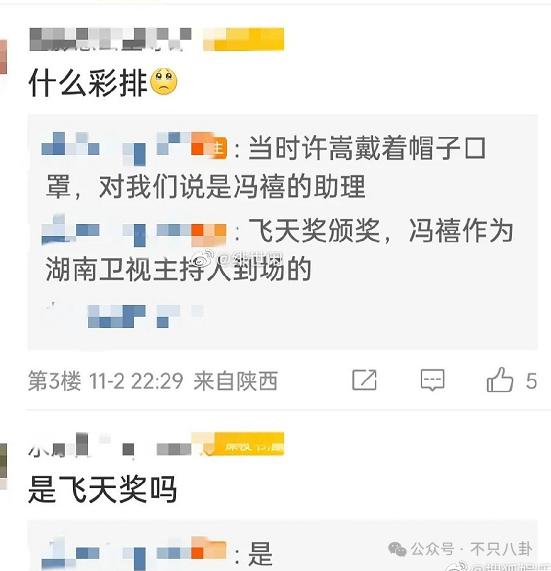Tap the sad emoji after 什么彩排
This screenshot has width=551, height=571.
coord(164,82)
